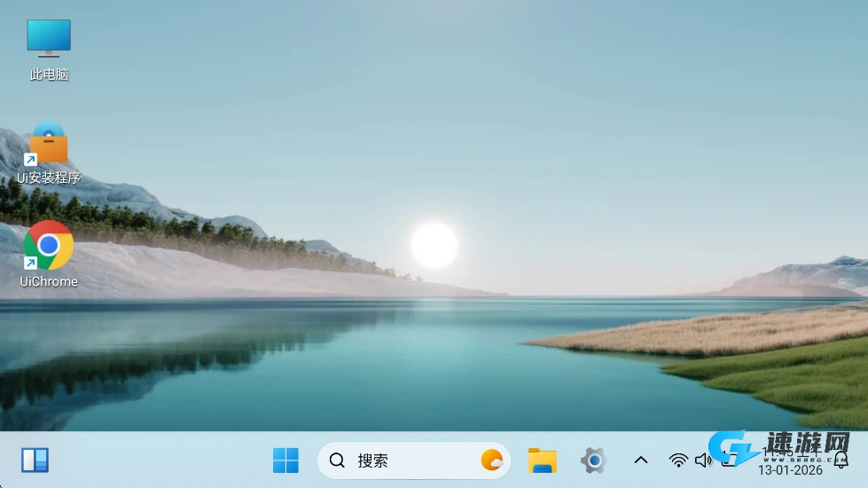Open File Explorer from the taskbar
Screen dimensions: 868x488
[542, 460]
